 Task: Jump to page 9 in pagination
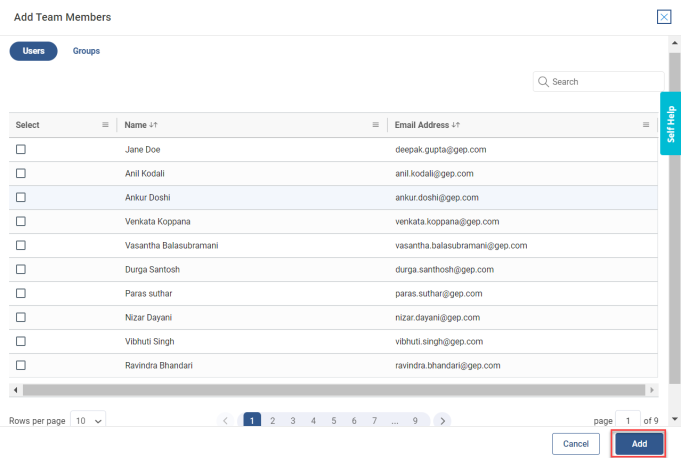[x=414, y=421]
